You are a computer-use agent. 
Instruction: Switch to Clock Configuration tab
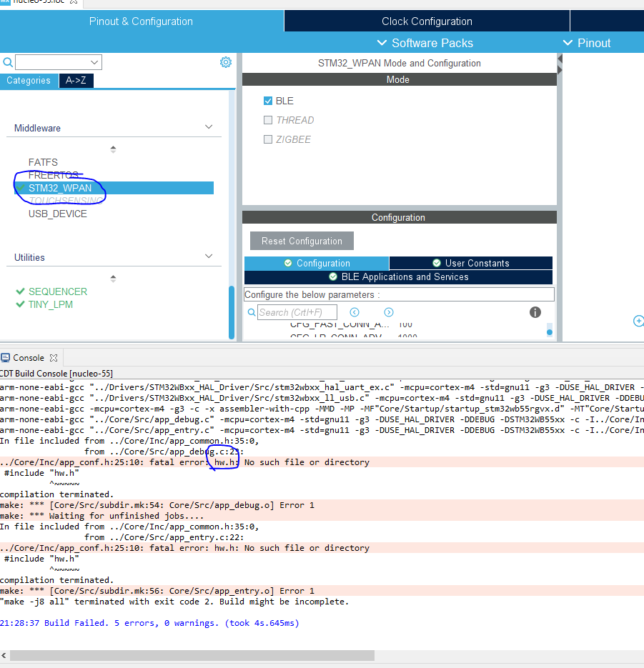(427, 21)
